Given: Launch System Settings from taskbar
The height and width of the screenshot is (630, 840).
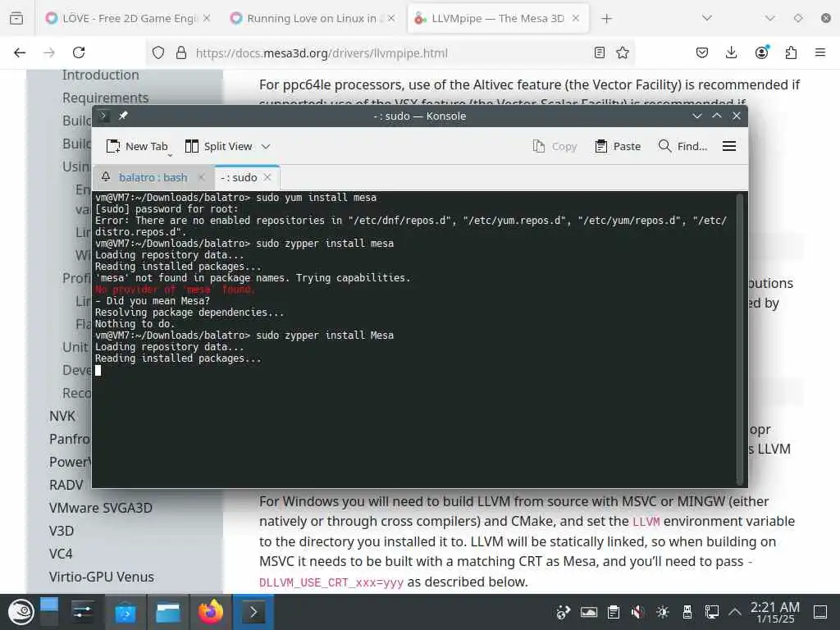Looking at the screenshot, I should tap(83, 612).
